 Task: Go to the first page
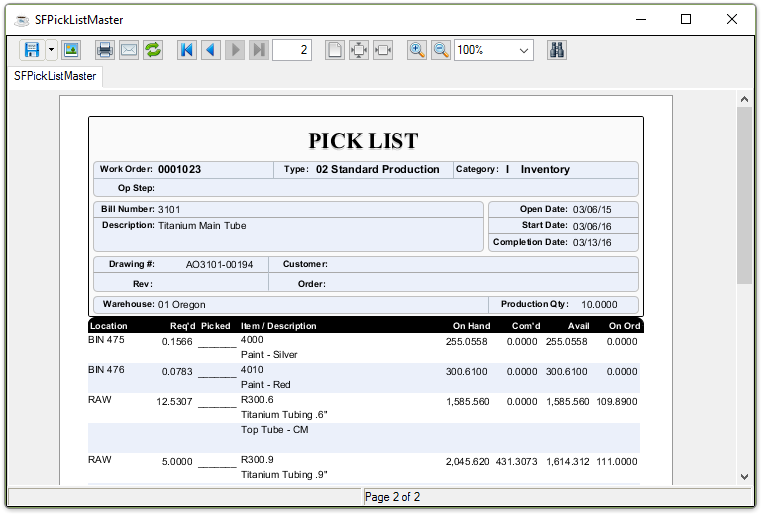point(186,50)
